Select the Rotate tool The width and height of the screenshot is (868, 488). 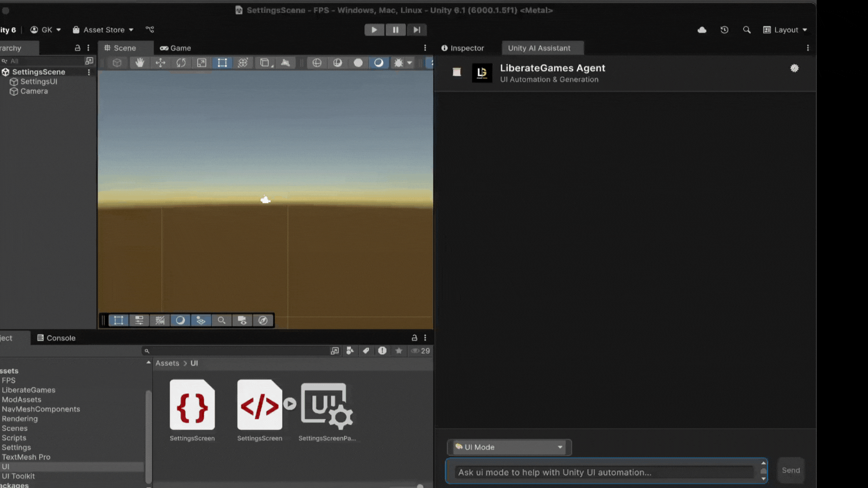click(x=181, y=63)
